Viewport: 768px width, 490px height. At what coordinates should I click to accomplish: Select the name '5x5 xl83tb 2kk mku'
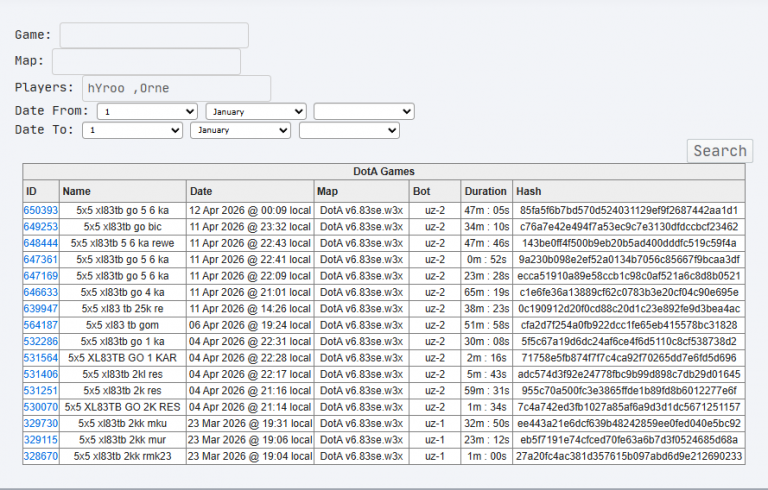122,423
